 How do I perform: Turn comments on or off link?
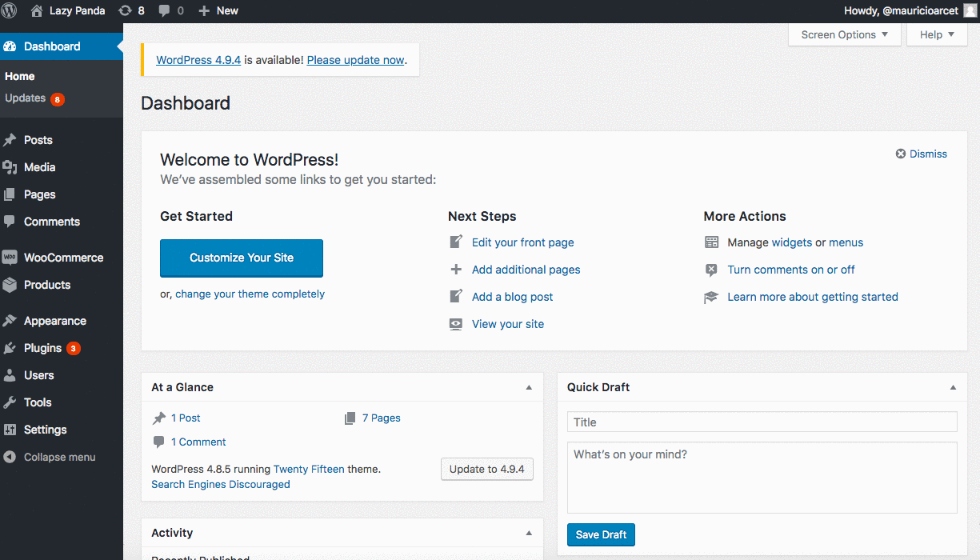790,270
